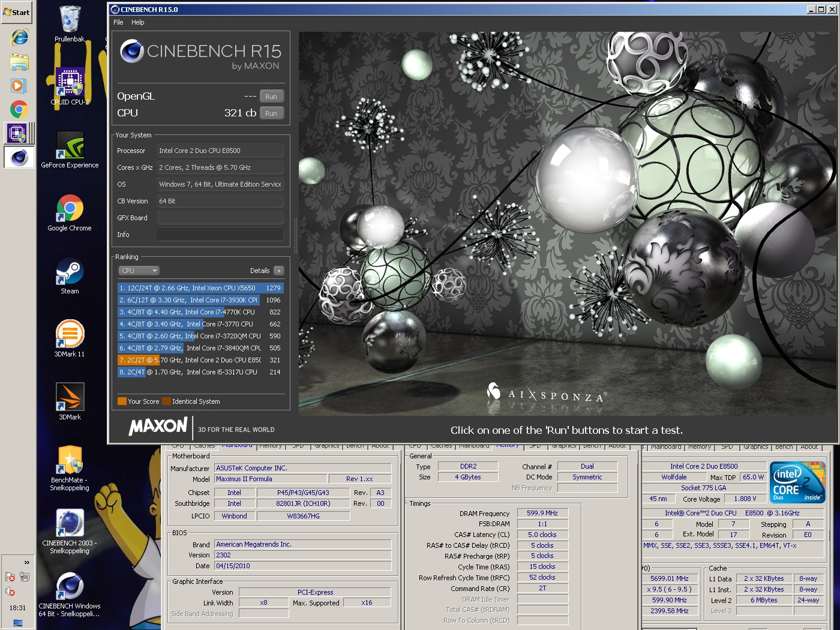840x630 pixels.
Task: Click the Intel Core 2 Duo logo in CPU-Z
Action: pyautogui.click(x=797, y=482)
